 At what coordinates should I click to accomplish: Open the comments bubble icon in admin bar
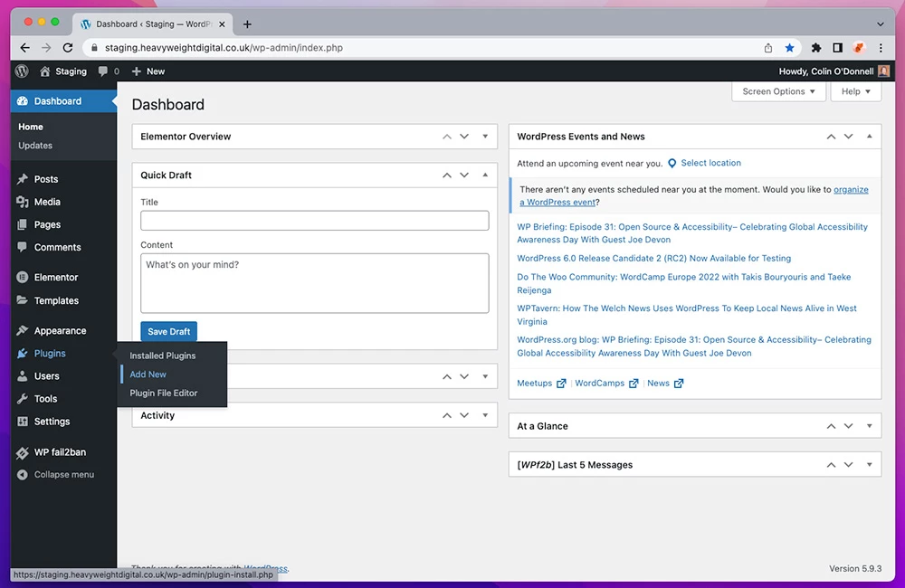[x=103, y=71]
